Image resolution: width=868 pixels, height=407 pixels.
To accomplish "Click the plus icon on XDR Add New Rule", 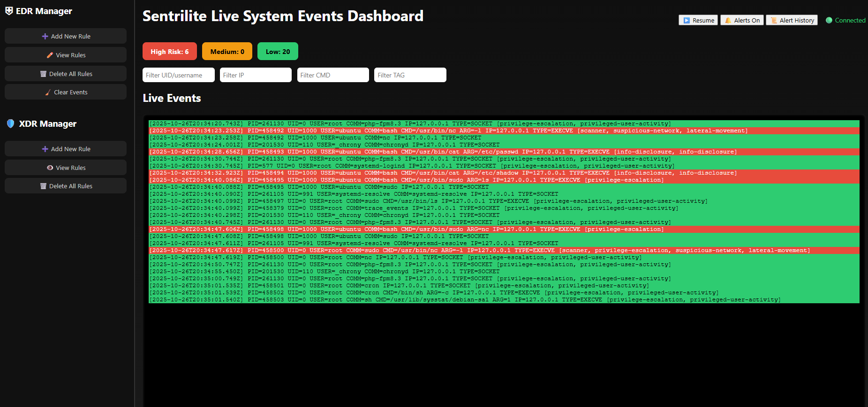I will click(x=45, y=149).
